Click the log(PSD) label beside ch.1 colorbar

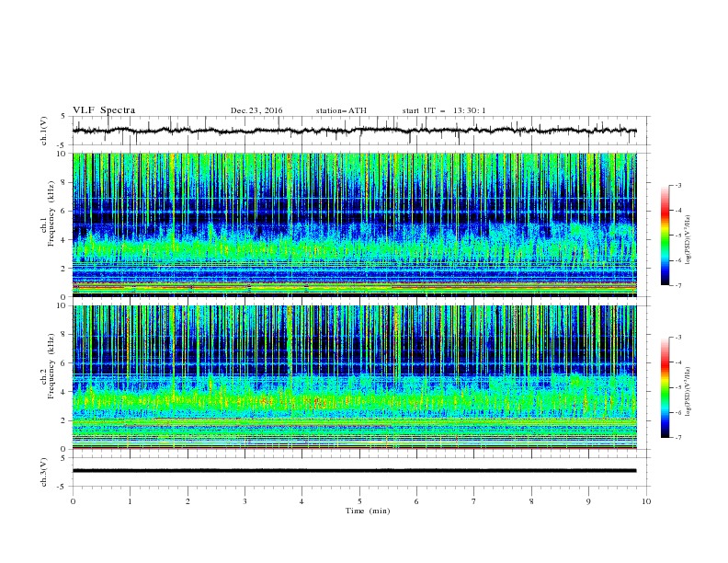pos(688,240)
